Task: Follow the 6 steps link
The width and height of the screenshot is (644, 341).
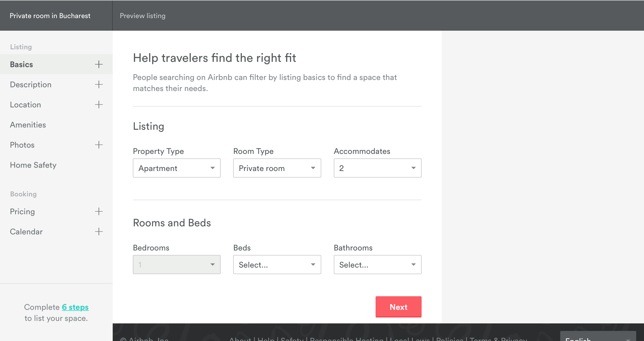Action: point(75,307)
